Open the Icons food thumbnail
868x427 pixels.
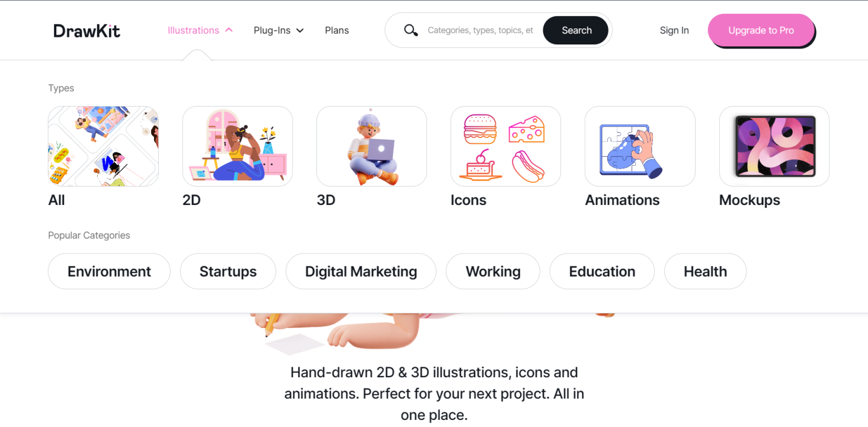tap(506, 146)
